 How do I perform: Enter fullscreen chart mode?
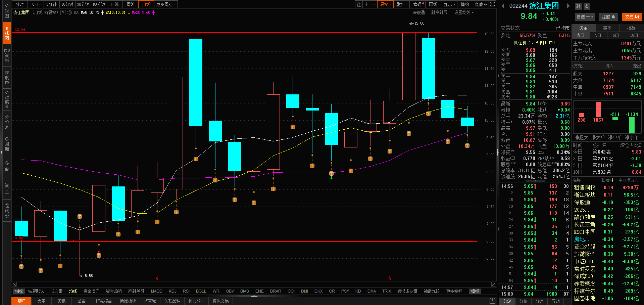[x=492, y=4]
